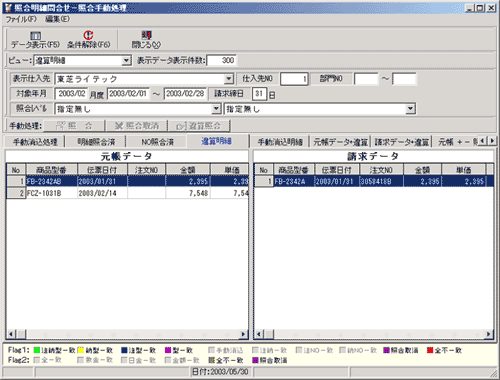Click 請求データ scrollbar left arrow
This screenshot has height=380, width=500.
259,334
